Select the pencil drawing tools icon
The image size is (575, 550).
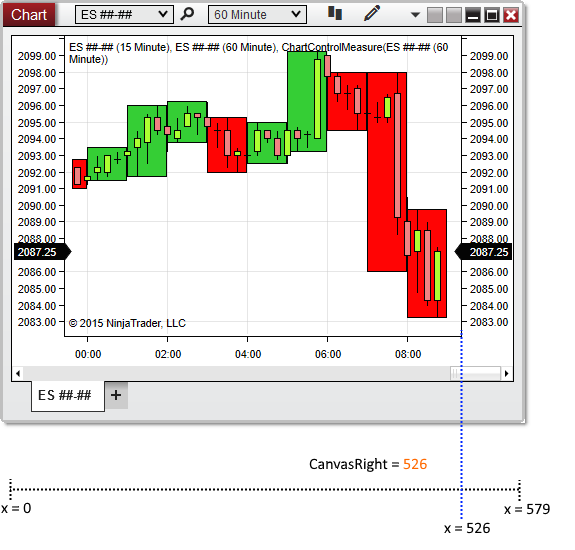coord(372,13)
